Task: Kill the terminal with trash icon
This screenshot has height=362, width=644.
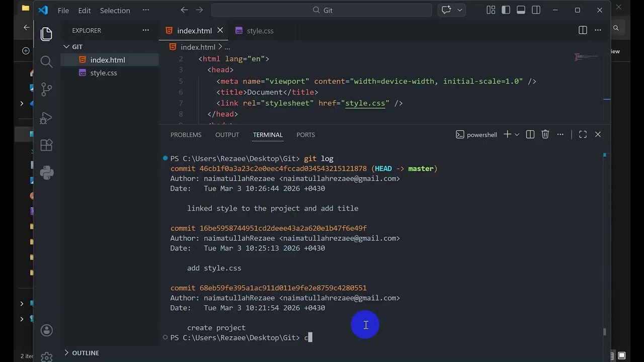Action: (545, 134)
